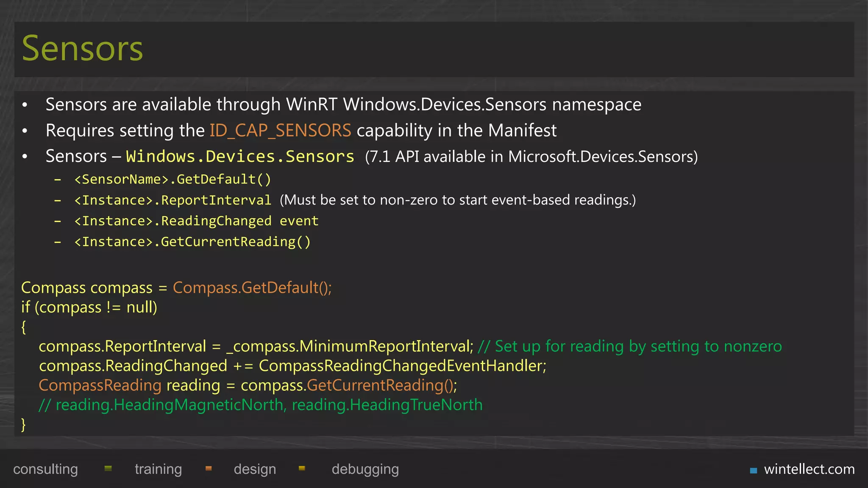
Task: Click the <Instance>.GetCurrentReading() item
Action: (192, 242)
